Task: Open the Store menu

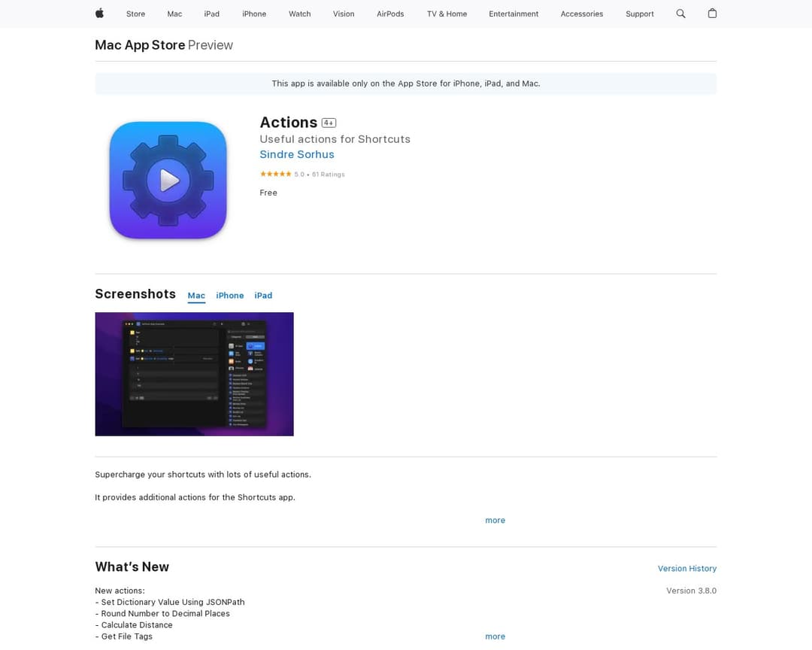Action: pos(135,14)
